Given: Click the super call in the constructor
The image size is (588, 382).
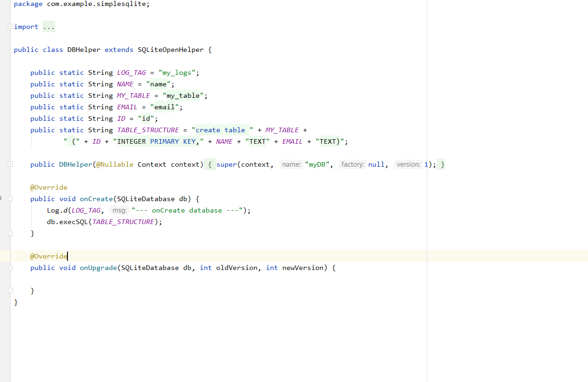Looking at the screenshot, I should click(x=227, y=164).
